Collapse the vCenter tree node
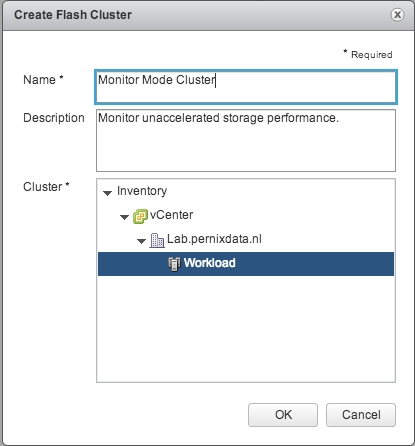 124,217
